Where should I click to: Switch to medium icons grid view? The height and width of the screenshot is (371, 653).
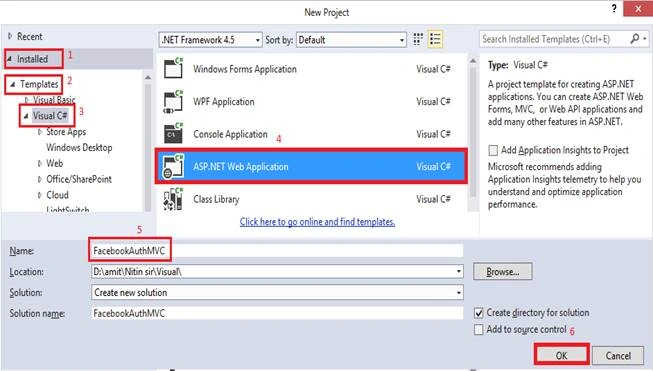pos(418,40)
